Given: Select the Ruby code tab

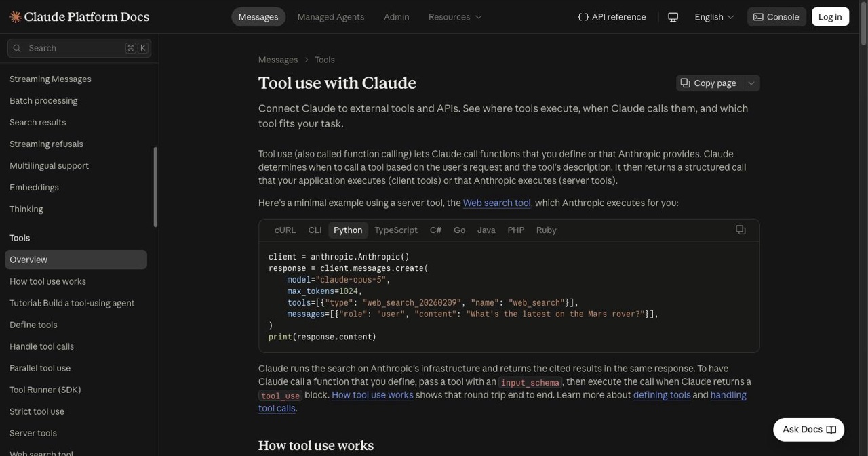Looking at the screenshot, I should point(546,230).
